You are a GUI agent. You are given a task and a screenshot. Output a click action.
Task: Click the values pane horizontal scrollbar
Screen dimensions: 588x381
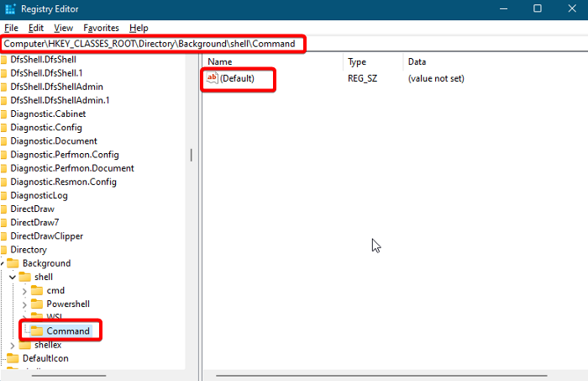pyautogui.click(x=381, y=375)
